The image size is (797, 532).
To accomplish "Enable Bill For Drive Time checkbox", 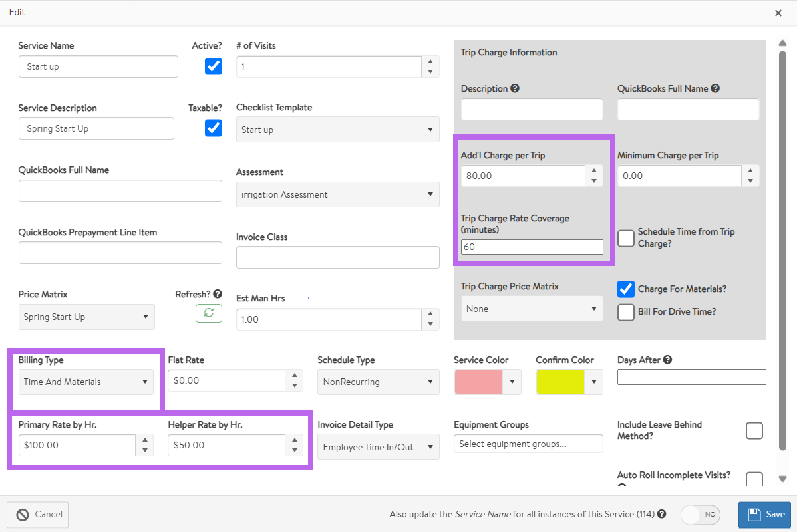I will pos(626,312).
